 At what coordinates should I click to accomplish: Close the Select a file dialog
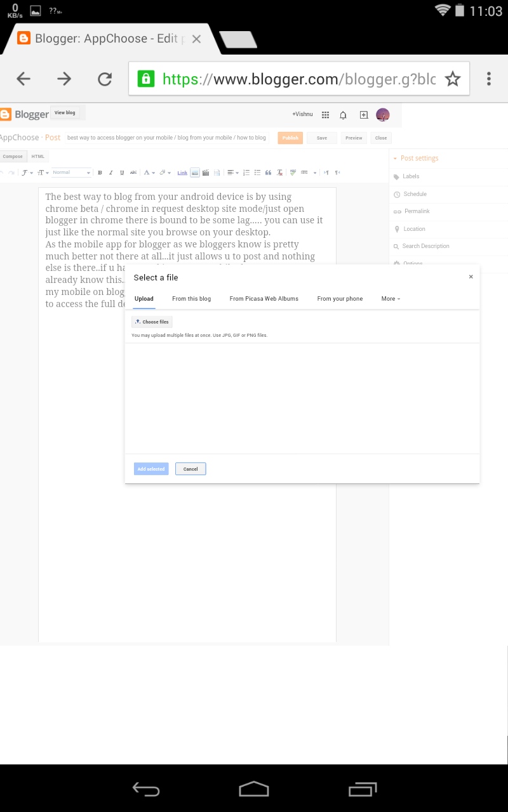[x=471, y=277]
